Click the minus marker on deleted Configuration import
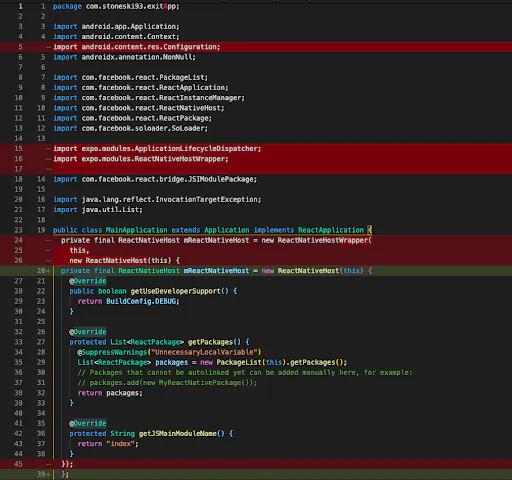512x480 pixels. pyautogui.click(x=48, y=47)
